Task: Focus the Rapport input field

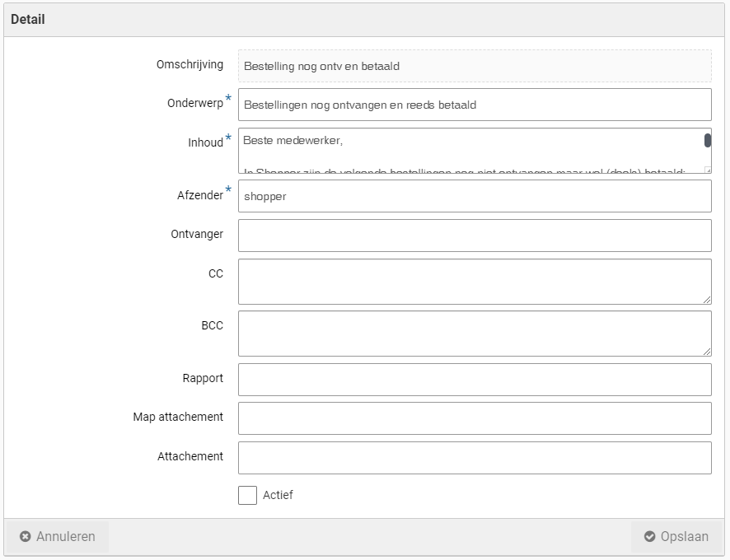Action: click(474, 380)
